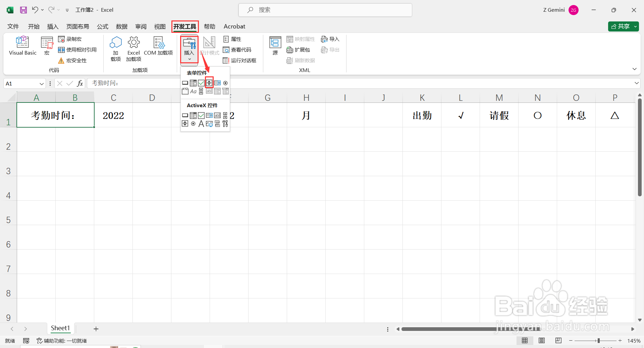Select ActiveX Check Box icon
The image size is (644, 348).
click(x=201, y=115)
